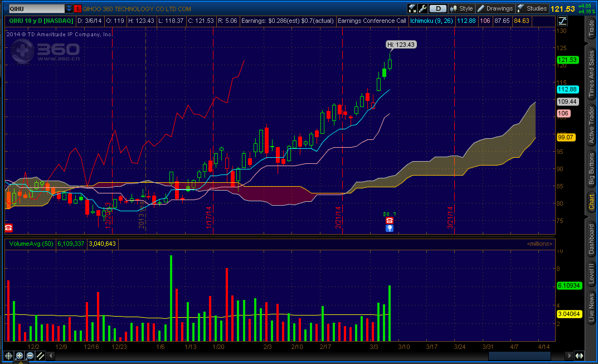Click the red number 1 link indicator
598x364 pixels.
point(78,9)
